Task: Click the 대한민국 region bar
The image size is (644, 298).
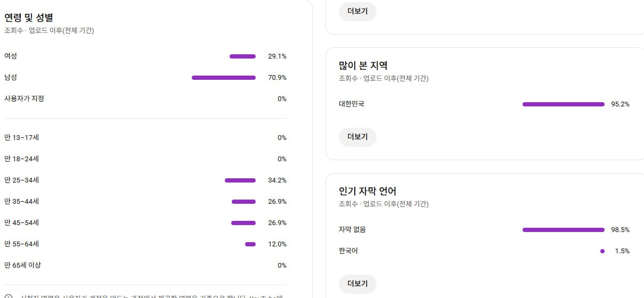Action: (563, 104)
